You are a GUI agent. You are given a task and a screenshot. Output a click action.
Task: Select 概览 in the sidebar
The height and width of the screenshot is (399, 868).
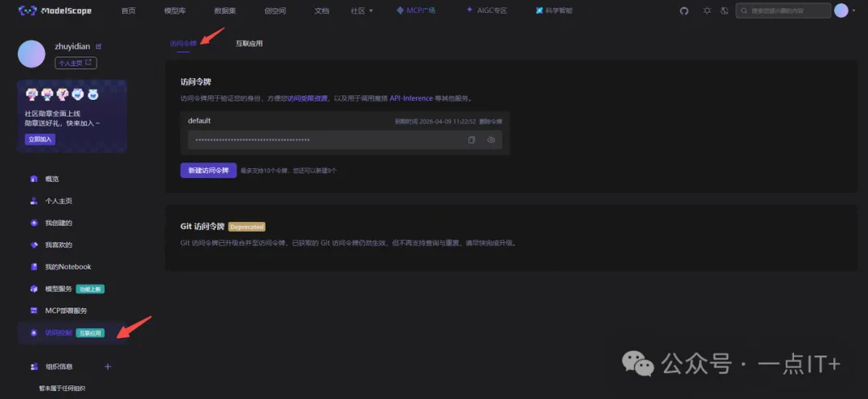[52, 179]
